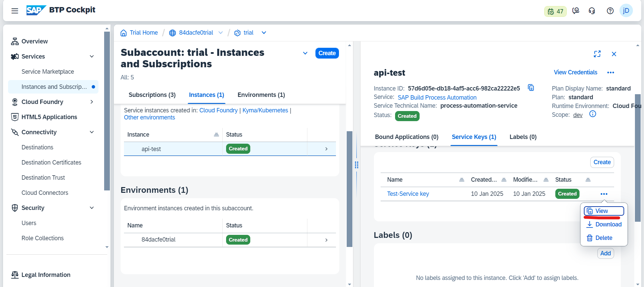
Task: Select the Service Keys (1) tab
Action: tap(474, 137)
